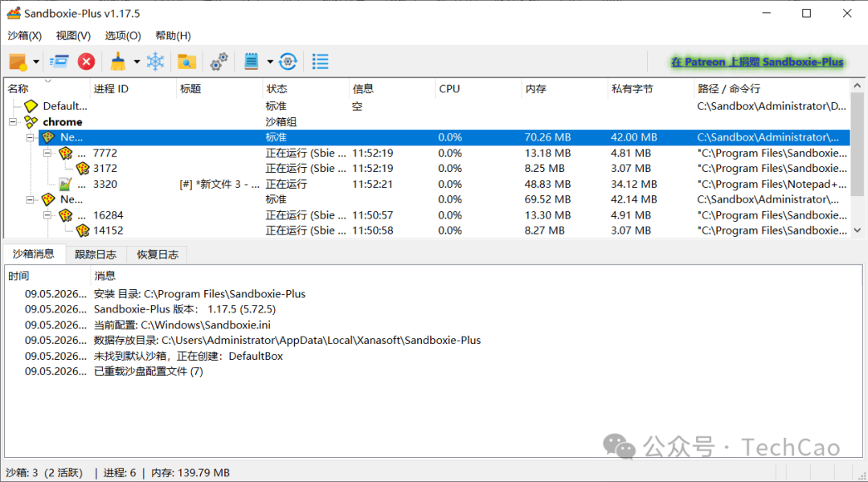Click the yellow DefaultBox sandbox icon

tap(31, 106)
